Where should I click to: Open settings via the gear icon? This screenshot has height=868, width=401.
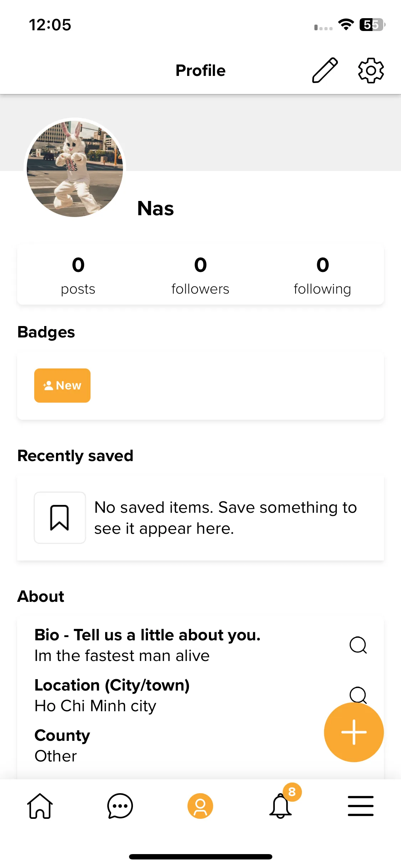tap(371, 70)
